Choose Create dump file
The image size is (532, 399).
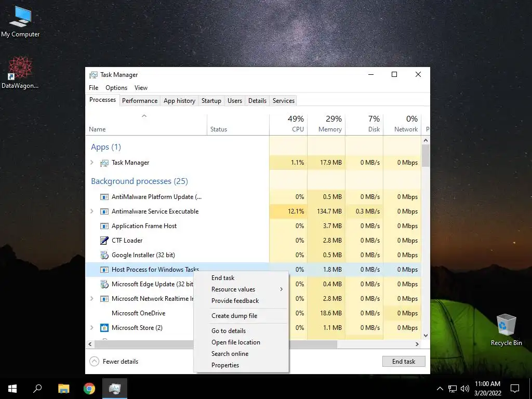[242, 316]
